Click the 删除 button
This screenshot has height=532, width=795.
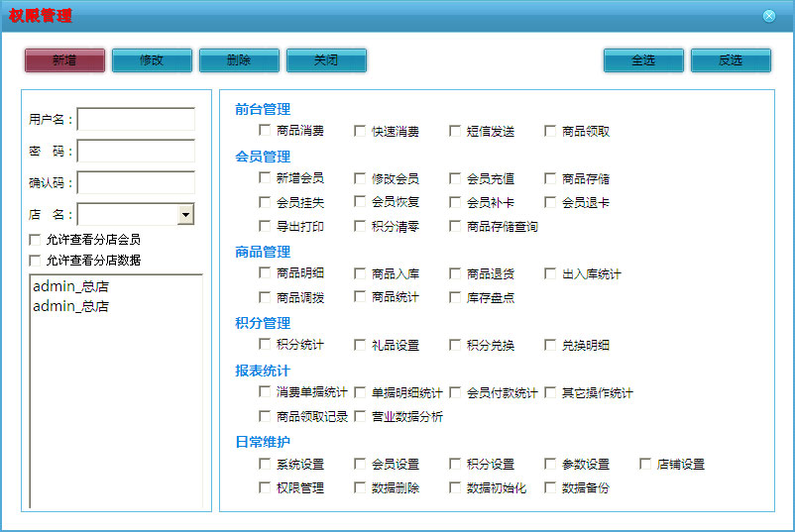239,60
